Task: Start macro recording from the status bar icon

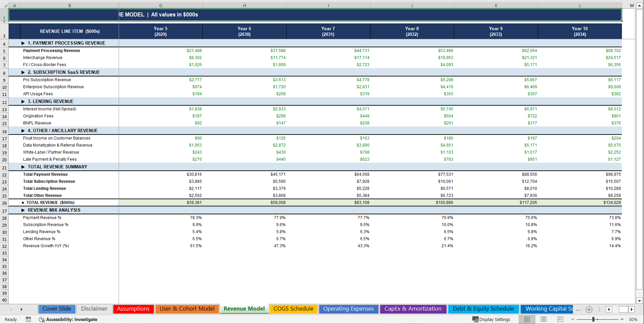Action: 28,319
